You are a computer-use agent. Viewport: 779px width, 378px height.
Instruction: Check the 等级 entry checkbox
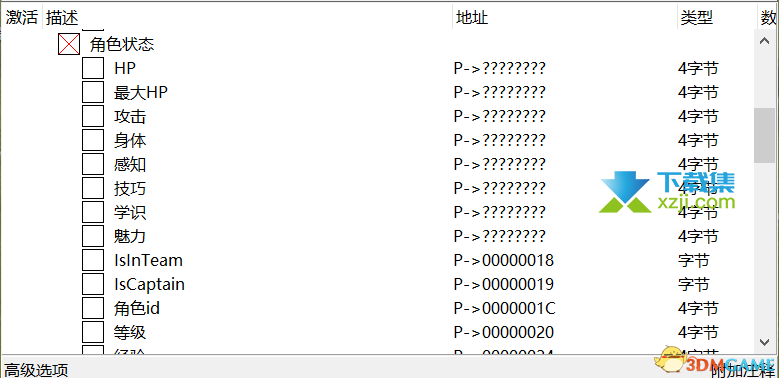93,332
